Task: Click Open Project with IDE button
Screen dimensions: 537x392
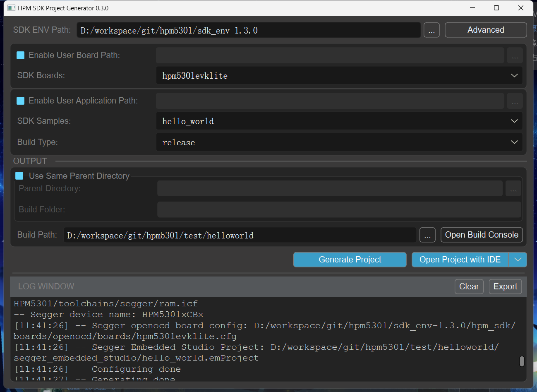Action: pos(460,260)
